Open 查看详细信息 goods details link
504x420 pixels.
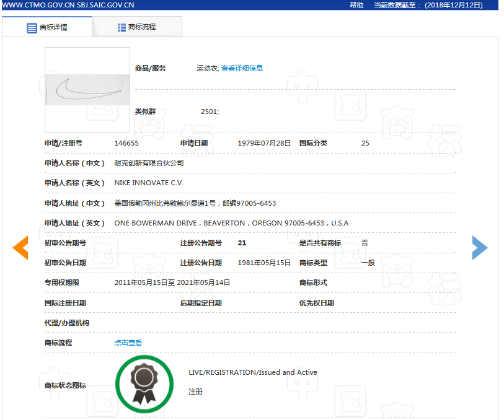tap(242, 68)
